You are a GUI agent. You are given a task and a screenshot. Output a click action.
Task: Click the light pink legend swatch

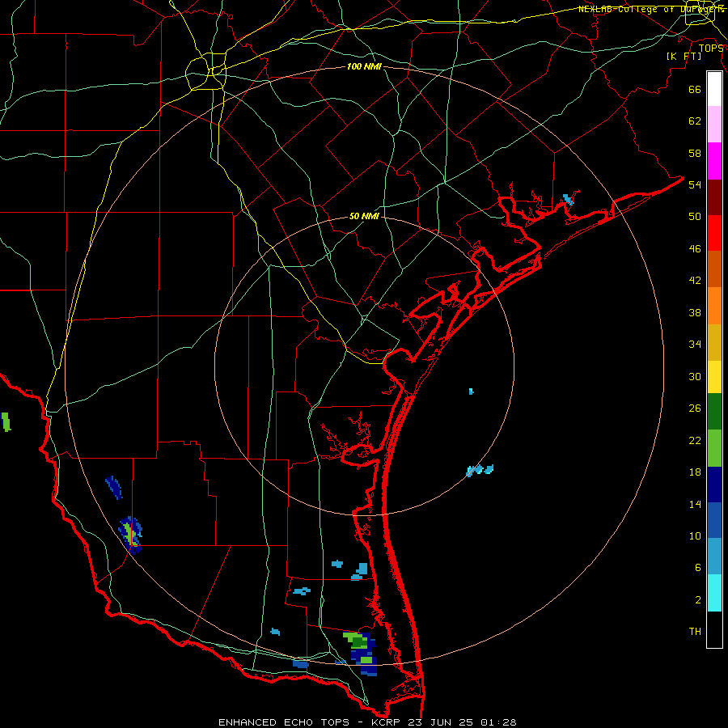click(x=714, y=124)
